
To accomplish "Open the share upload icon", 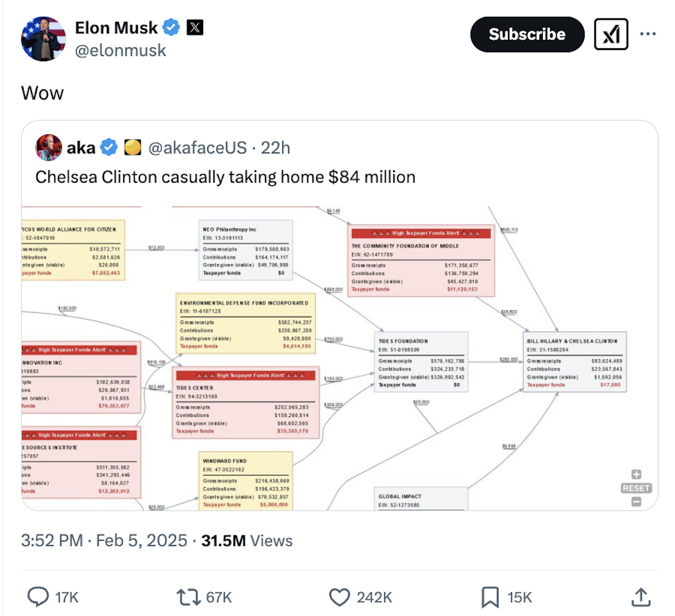I will pyautogui.click(x=641, y=597).
